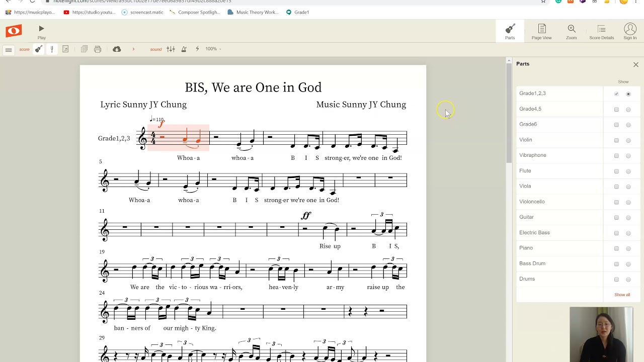Click the Violoncello part row label

point(532,202)
